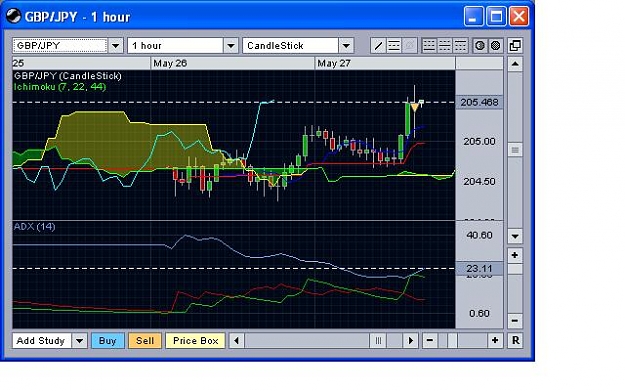625x391 pixels.
Task: Click the vertical scroll up arrow
Action: click(515, 64)
